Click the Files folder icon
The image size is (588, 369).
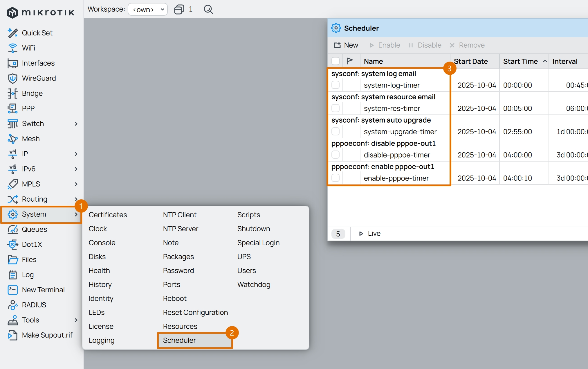13,259
